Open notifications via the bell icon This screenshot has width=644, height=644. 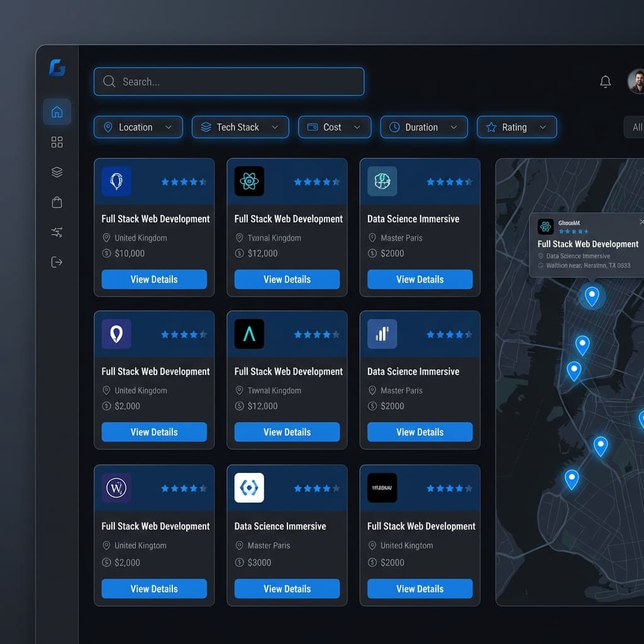click(605, 81)
